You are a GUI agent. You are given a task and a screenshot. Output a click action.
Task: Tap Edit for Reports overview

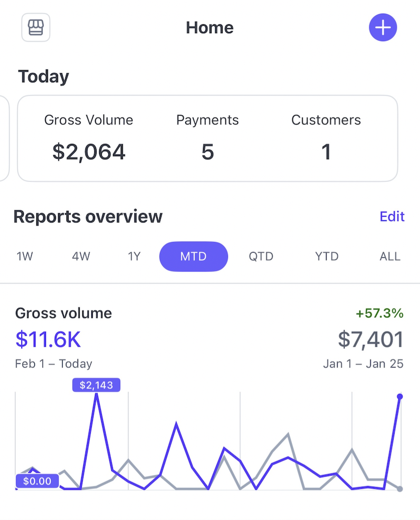pos(392,217)
